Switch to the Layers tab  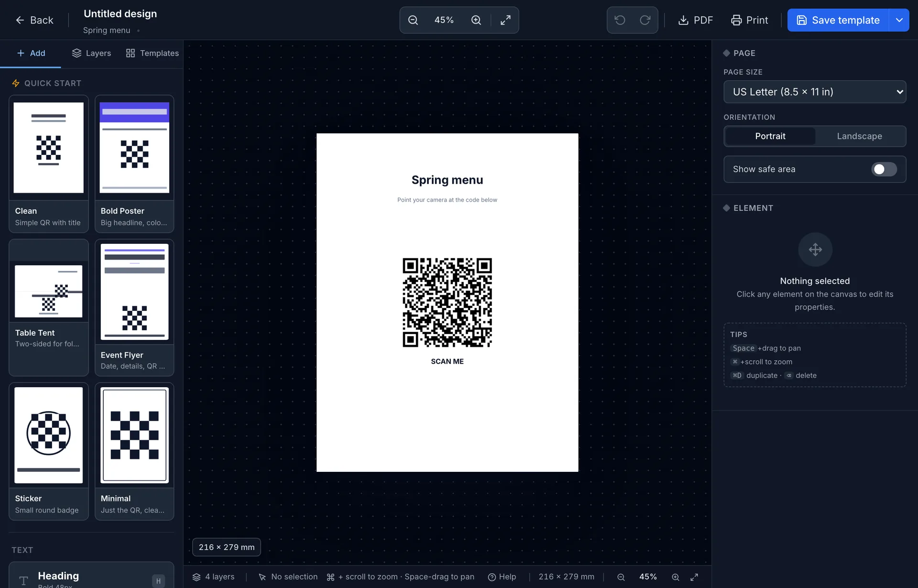[x=91, y=53]
